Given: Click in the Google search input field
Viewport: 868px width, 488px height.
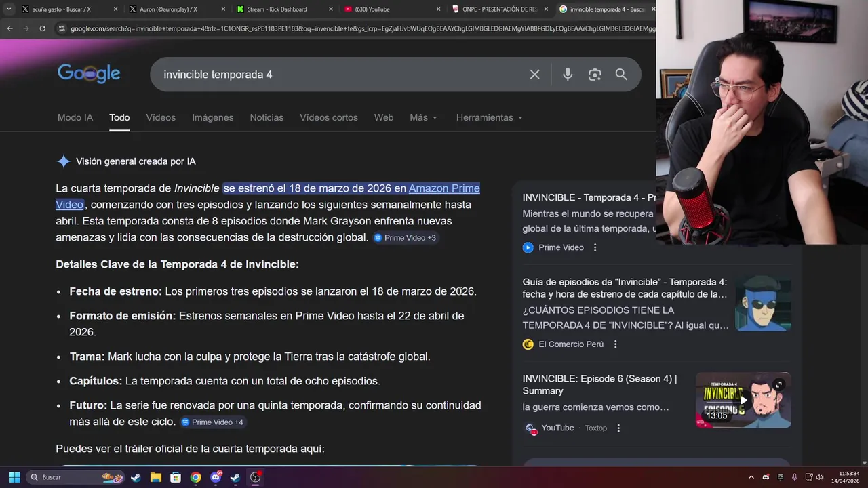Looking at the screenshot, I should (x=339, y=75).
